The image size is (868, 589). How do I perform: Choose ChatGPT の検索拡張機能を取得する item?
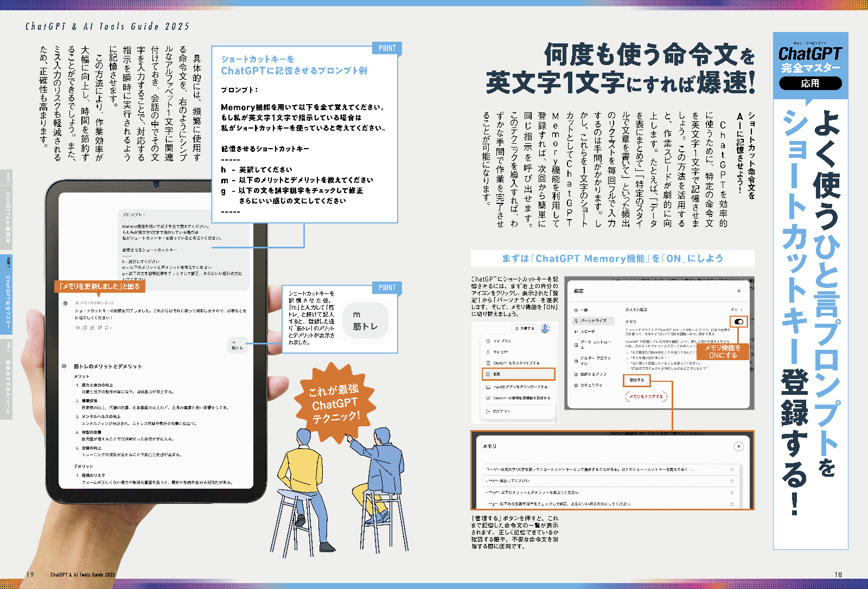[x=518, y=398]
